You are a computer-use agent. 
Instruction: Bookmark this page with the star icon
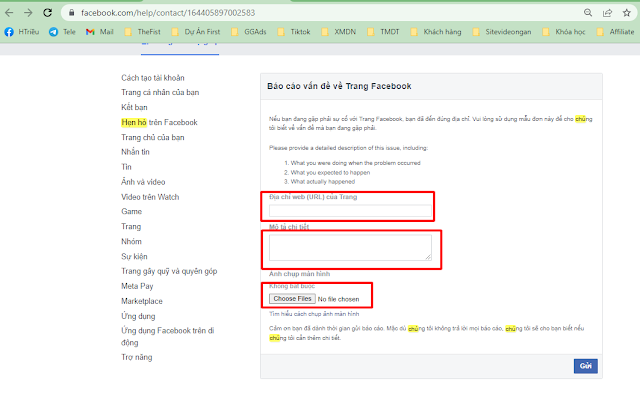pos(627,13)
